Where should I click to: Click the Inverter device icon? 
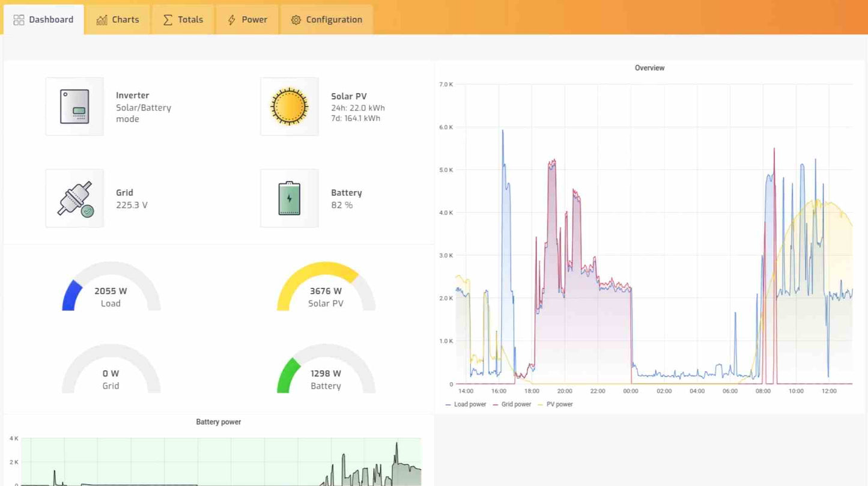click(74, 107)
